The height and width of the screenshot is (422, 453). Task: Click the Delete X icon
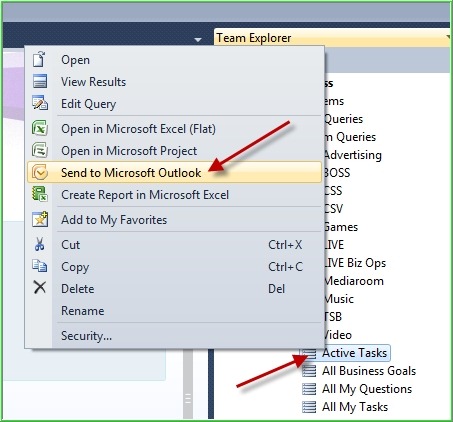point(40,287)
